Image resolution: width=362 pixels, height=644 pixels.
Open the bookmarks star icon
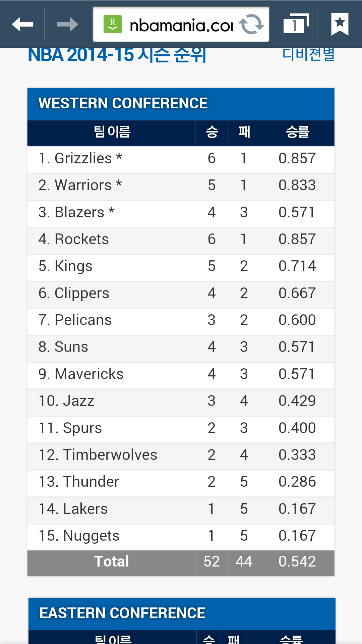340,24
